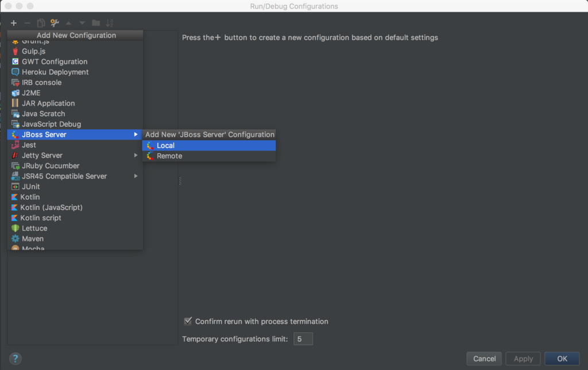Select the J2ME entry
This screenshot has width=588, height=370.
click(x=75, y=93)
